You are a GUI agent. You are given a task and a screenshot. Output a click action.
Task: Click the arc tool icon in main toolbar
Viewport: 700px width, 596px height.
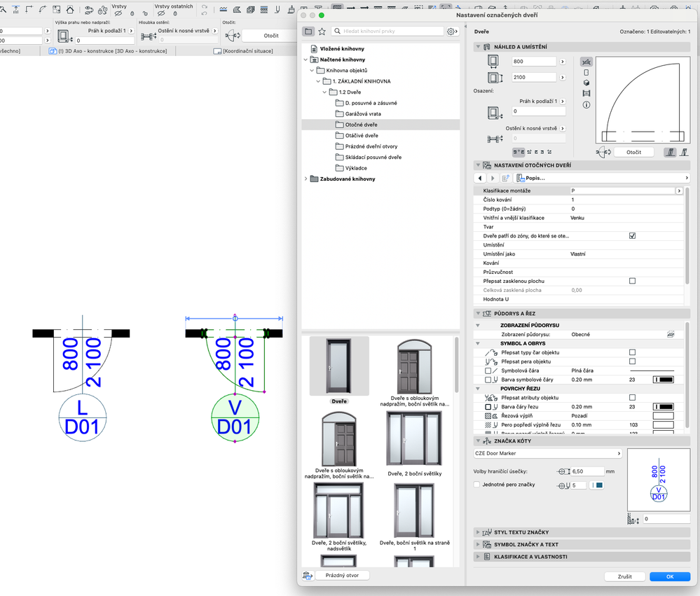[43, 9]
